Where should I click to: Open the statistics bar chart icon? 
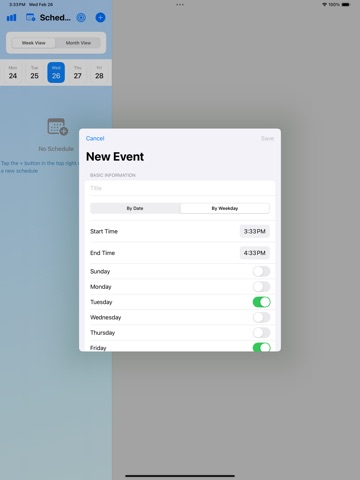[x=11, y=18]
